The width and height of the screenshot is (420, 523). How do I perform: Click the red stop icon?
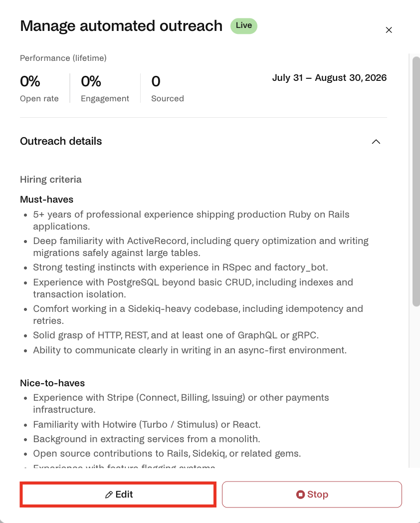[x=300, y=495]
